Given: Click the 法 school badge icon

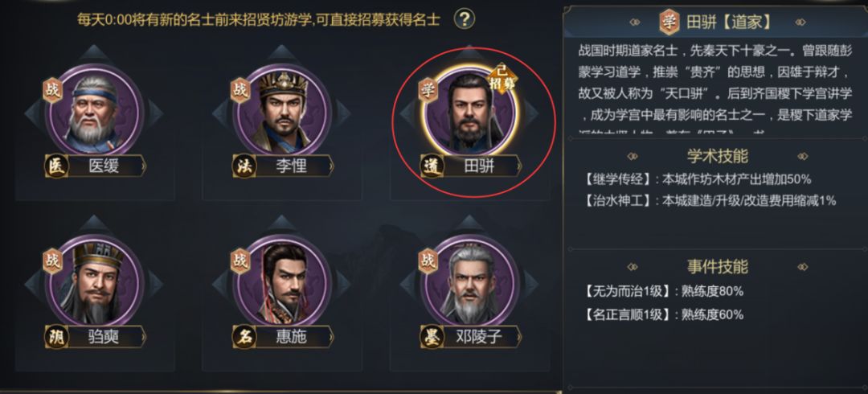Looking at the screenshot, I should [243, 166].
